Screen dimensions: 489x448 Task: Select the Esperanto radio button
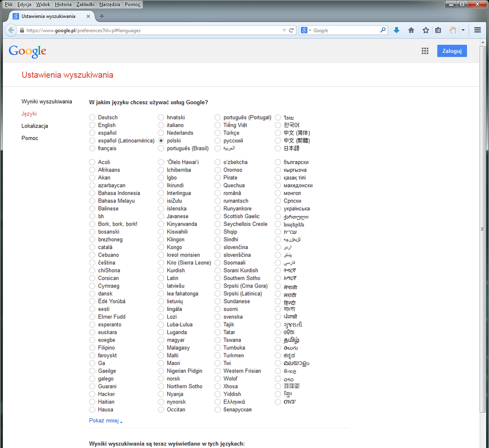[x=92, y=325]
